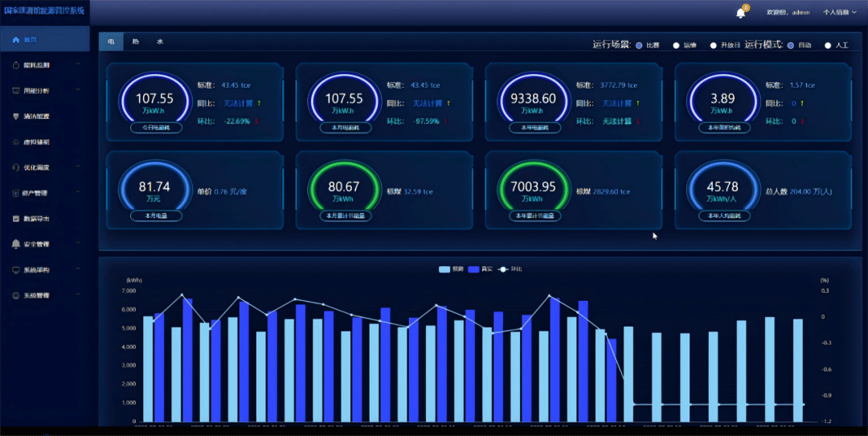
Task: Select the 运维 scenario radio button
Action: 676,46
